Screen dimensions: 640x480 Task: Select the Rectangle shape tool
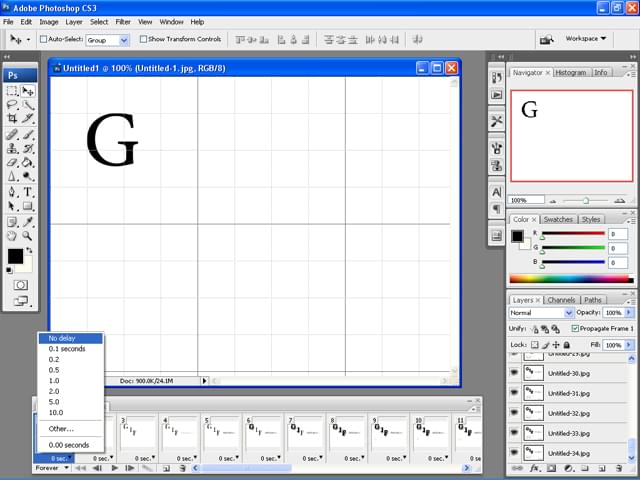coord(28,206)
